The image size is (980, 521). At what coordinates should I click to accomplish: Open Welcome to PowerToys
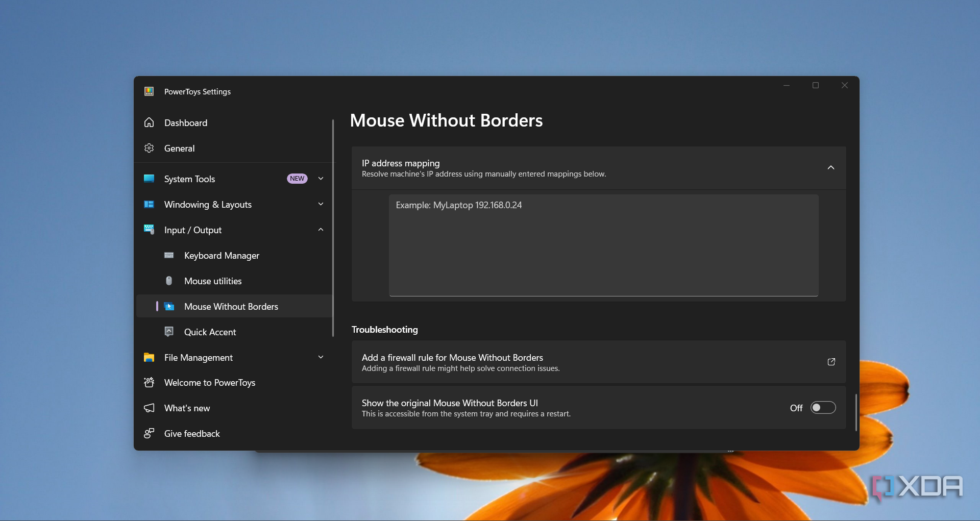click(x=235, y=382)
